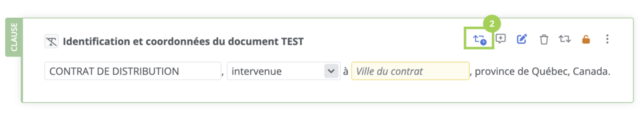This screenshot has width=644, height=119.
Task: Toggle the orange padlock to lock clause
Action: point(586,39)
